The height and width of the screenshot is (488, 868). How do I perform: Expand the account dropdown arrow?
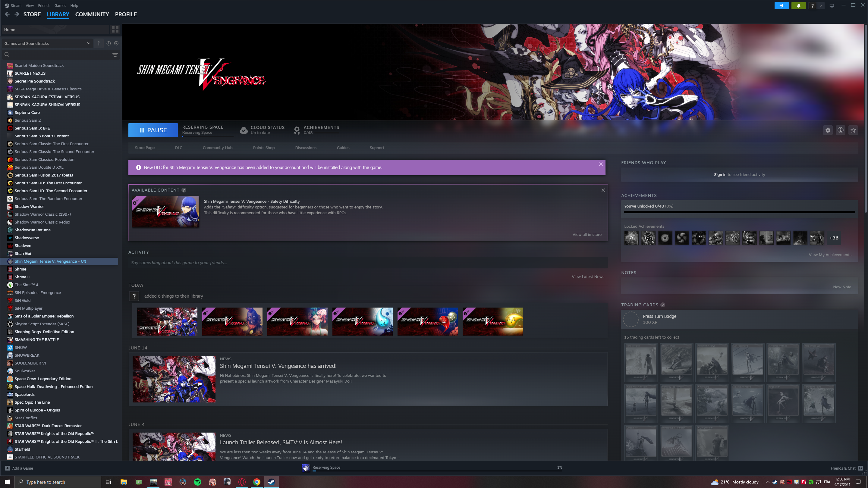click(x=820, y=5)
